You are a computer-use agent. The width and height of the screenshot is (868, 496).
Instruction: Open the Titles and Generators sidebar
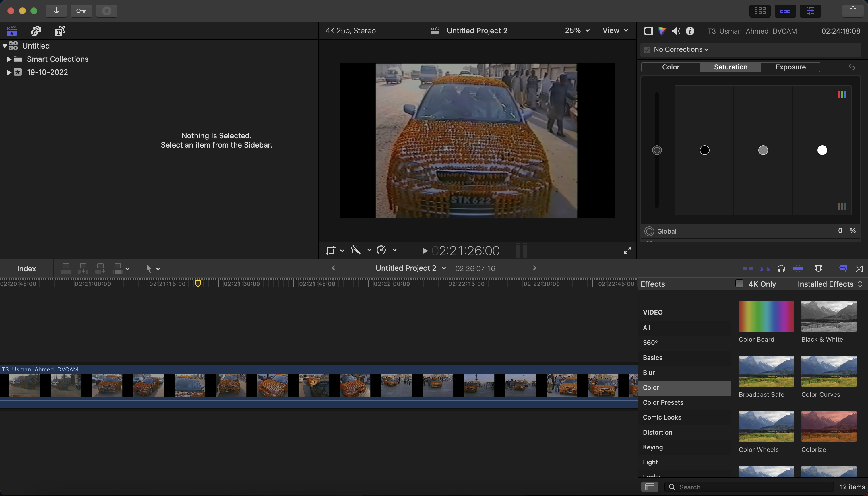pos(60,31)
